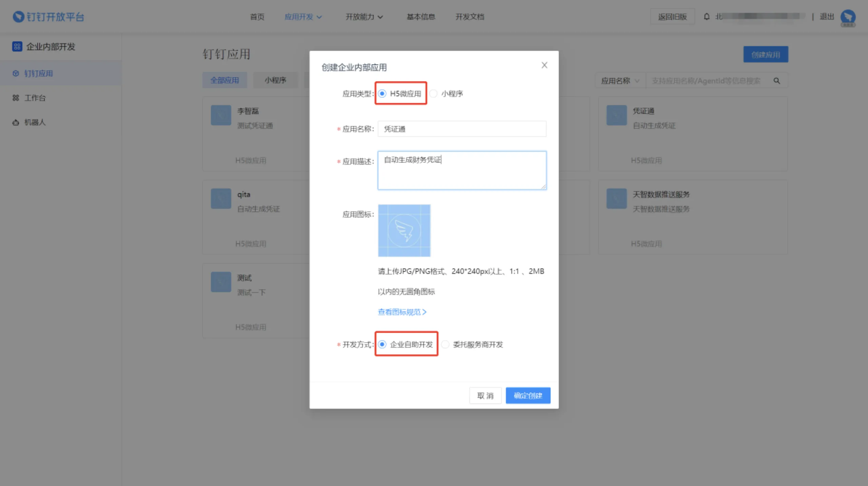Click the 凭证通 app card icon

[x=616, y=115]
